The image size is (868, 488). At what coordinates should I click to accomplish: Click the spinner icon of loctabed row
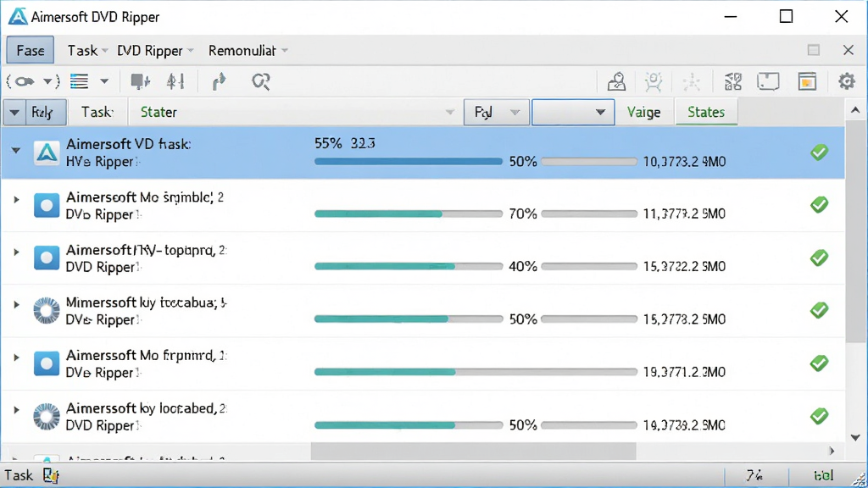click(x=47, y=417)
